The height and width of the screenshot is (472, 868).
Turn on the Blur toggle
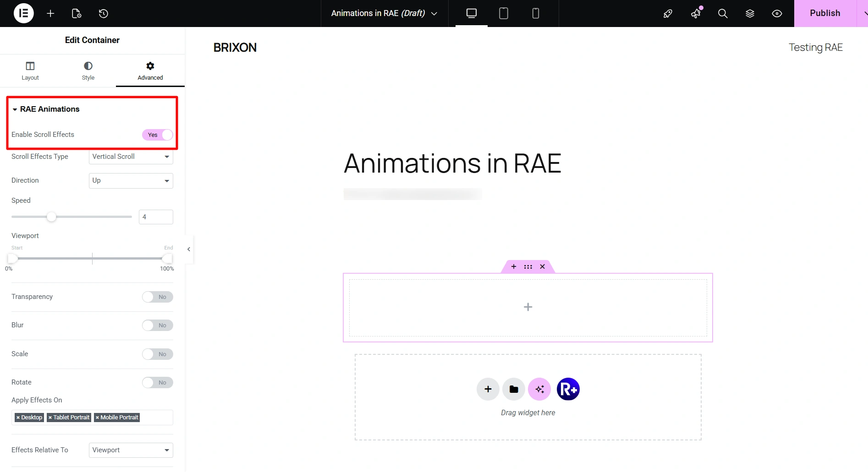tap(158, 326)
